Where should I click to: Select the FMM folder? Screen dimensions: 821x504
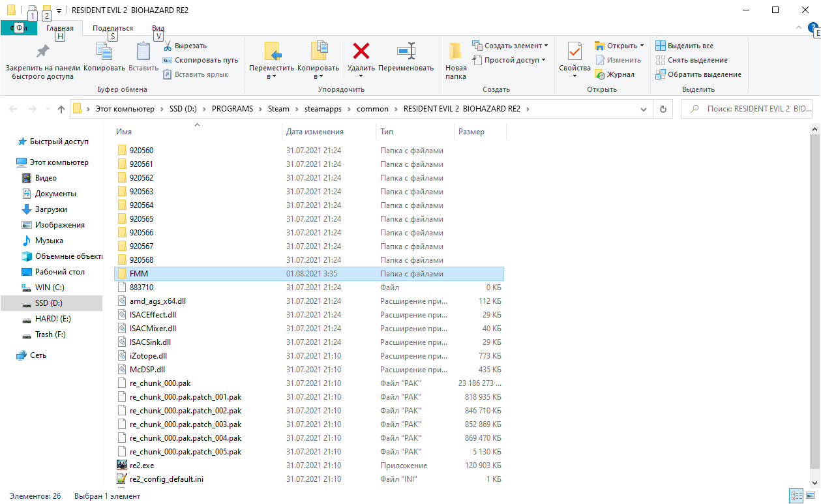click(308, 274)
